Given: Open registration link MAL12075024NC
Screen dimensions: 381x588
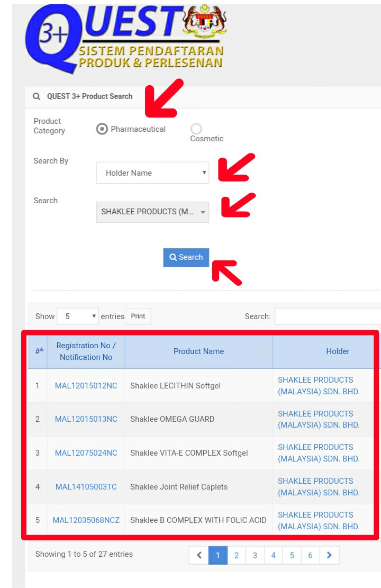Looking at the screenshot, I should click(x=86, y=453).
